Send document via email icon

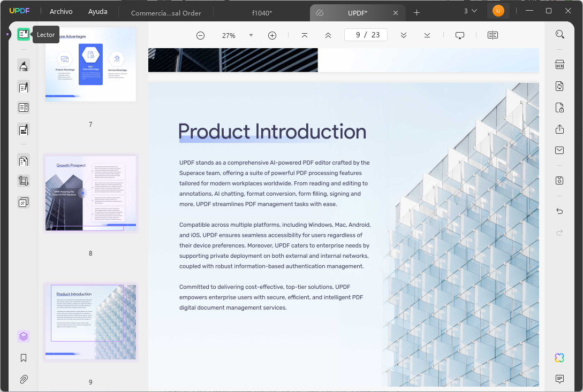coord(559,150)
